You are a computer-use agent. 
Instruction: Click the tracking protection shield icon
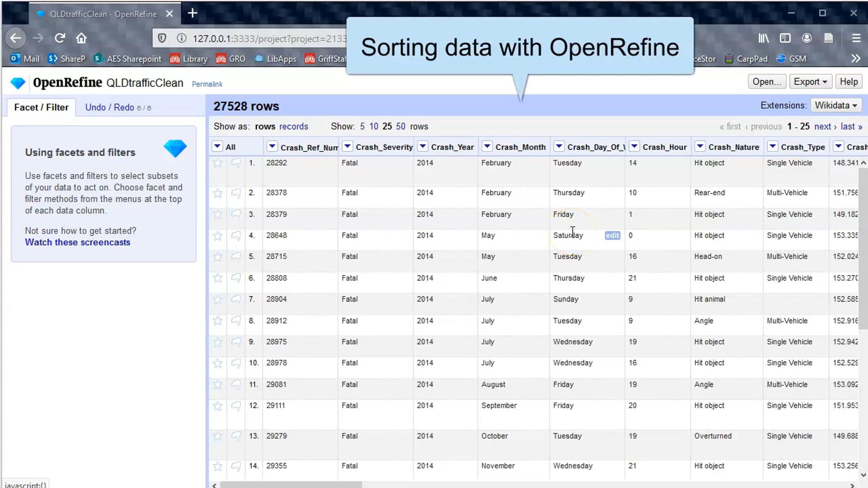point(162,38)
